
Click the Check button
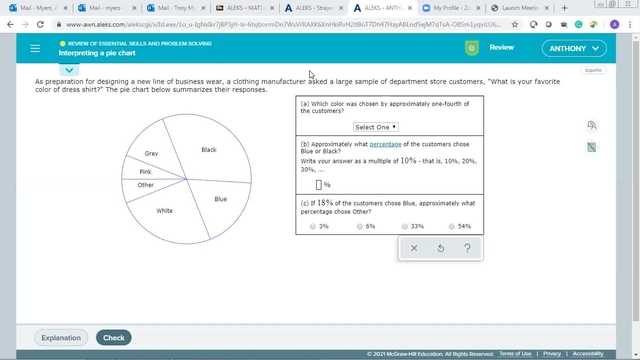pyautogui.click(x=113, y=338)
